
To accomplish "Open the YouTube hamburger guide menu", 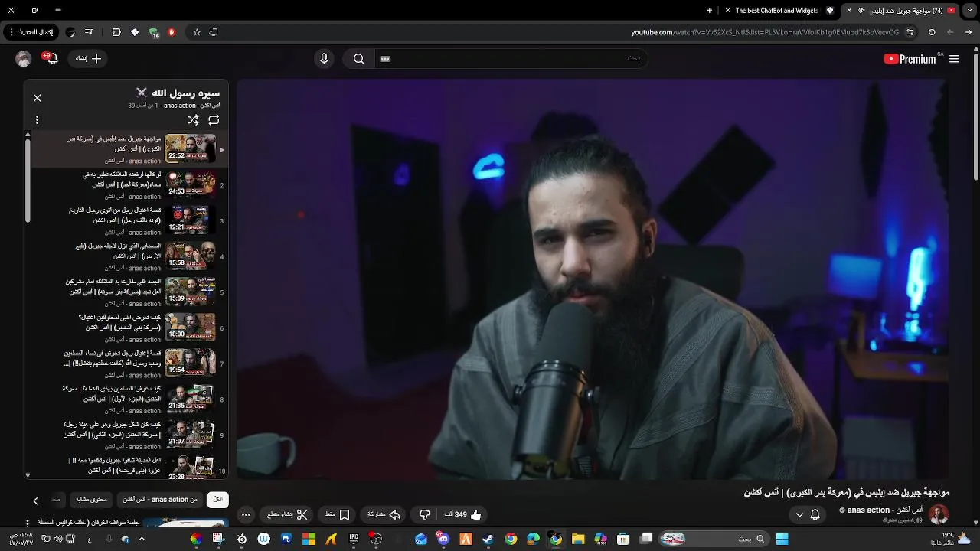I will (x=954, y=59).
